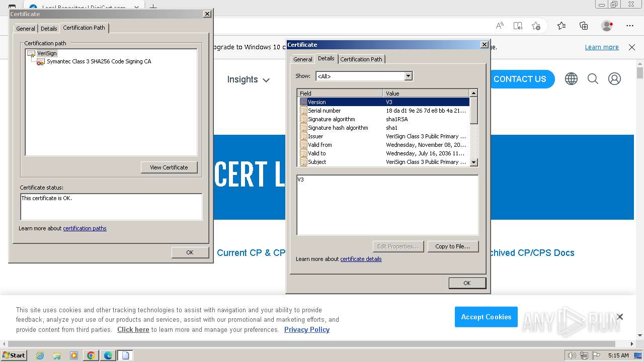The image size is (644, 362).
Task: Open the Start menu
Action: [x=14, y=355]
